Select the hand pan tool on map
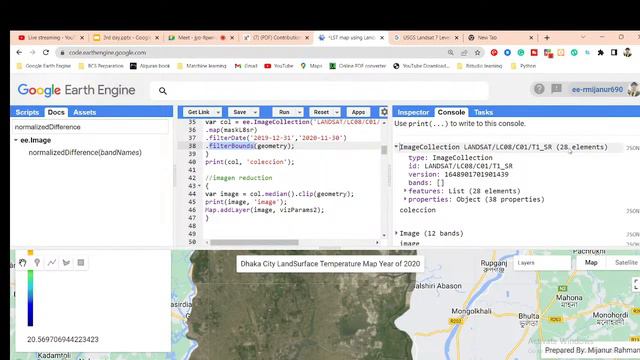 click(x=23, y=262)
